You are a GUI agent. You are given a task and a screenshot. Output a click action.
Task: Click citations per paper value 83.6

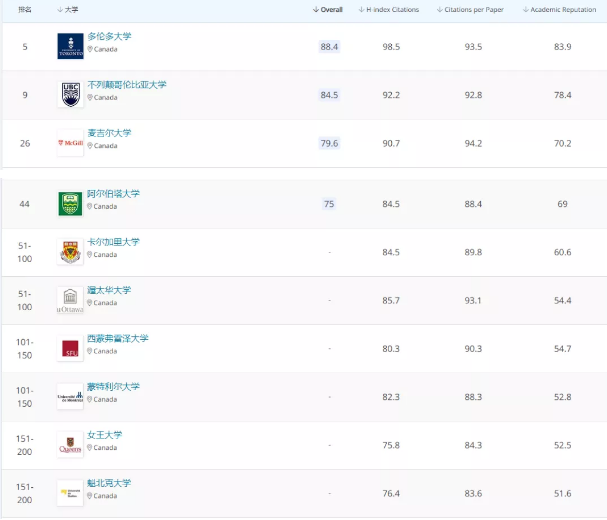[473, 493]
